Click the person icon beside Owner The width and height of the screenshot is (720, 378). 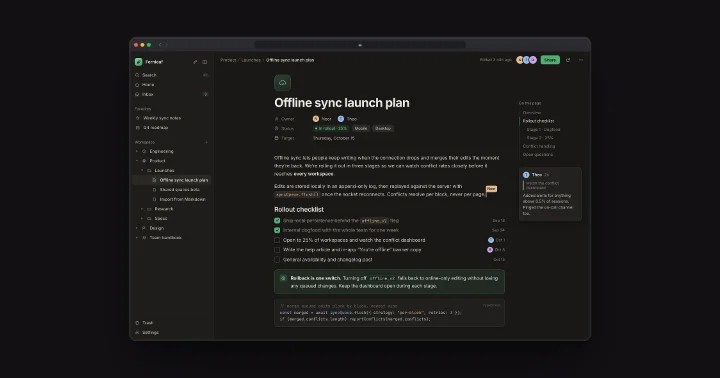pos(276,119)
